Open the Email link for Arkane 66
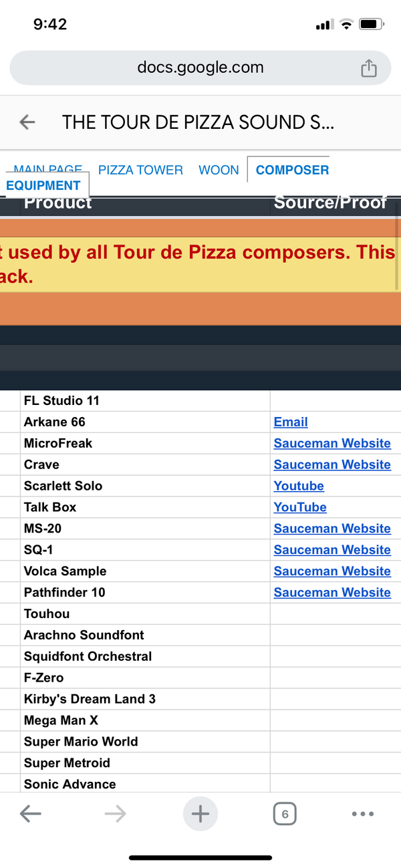401x868 pixels. pyautogui.click(x=291, y=422)
